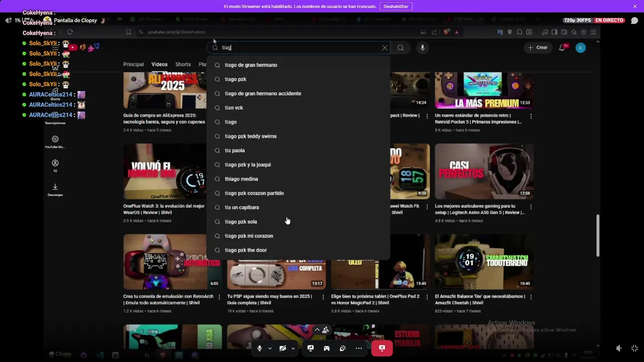644x362 pixels.
Task: Open options menu for OnePlus Pad 2 video
Action: coord(427,297)
